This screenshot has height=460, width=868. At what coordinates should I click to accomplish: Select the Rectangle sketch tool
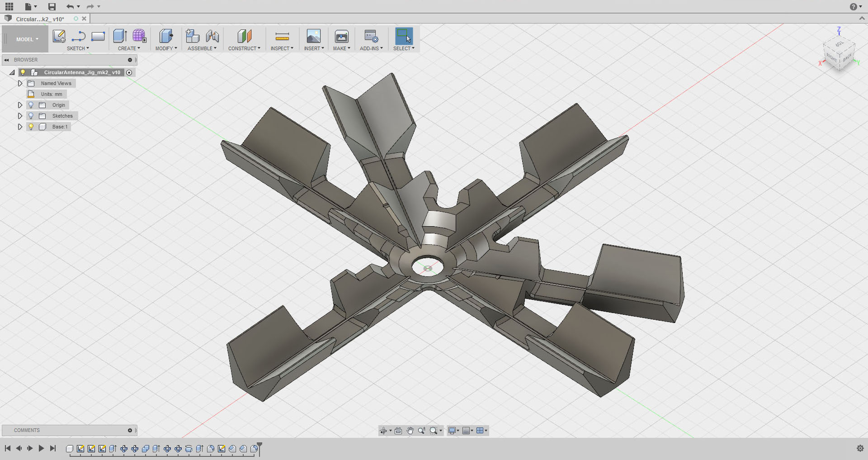pos(98,36)
